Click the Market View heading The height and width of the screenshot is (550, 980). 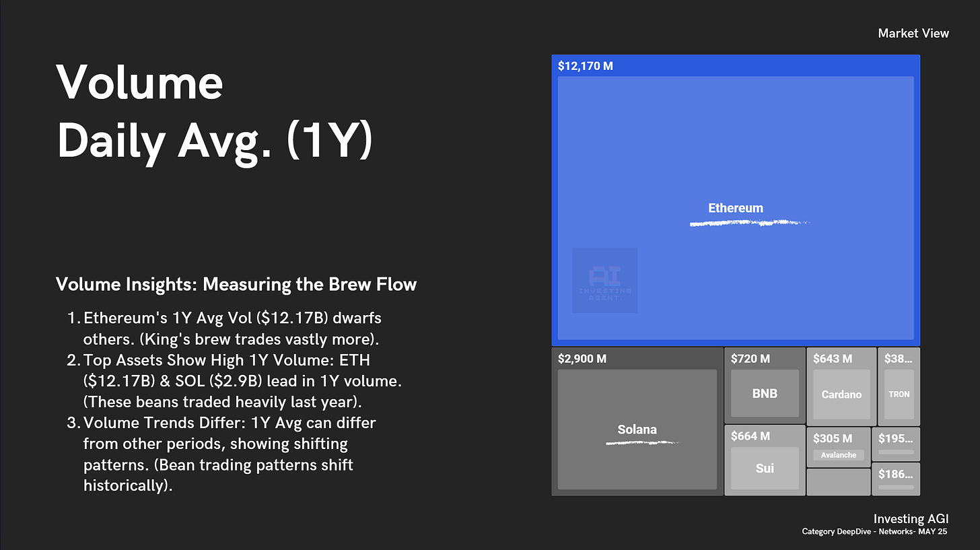coord(913,33)
